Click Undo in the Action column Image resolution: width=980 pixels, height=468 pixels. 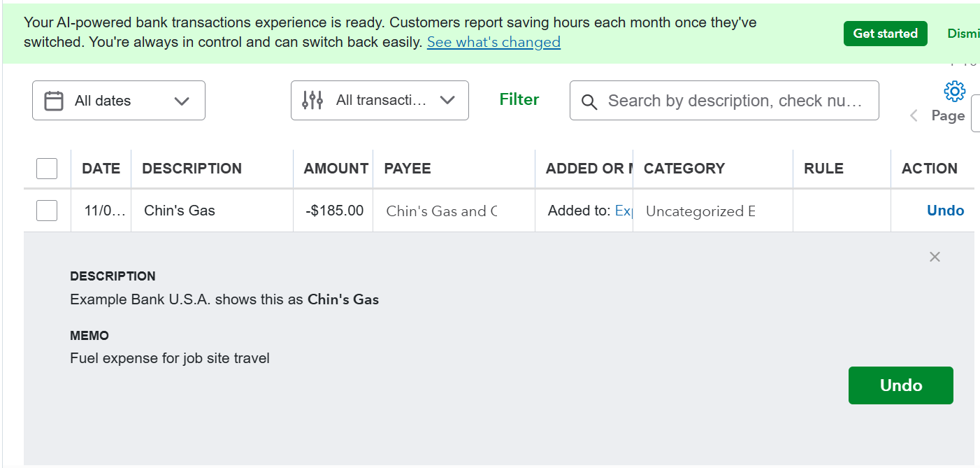[945, 211]
